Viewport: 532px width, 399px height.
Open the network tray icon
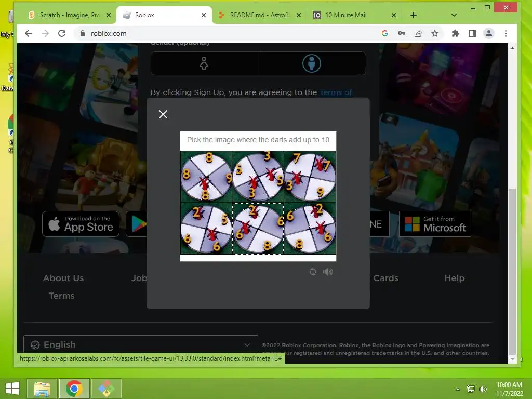point(471,389)
